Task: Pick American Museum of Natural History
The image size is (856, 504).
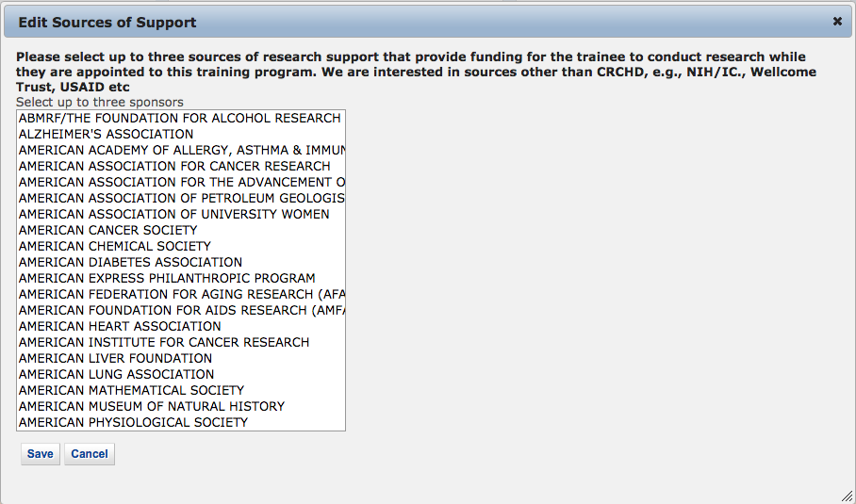Action: tap(151, 406)
